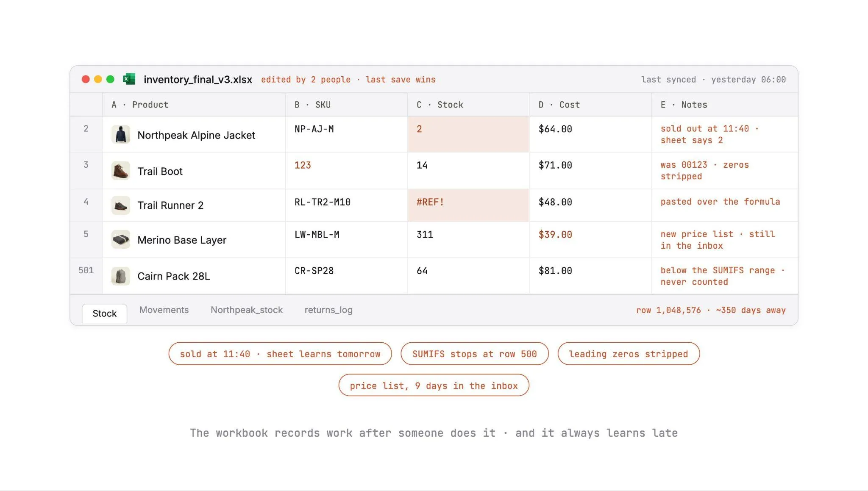
Task: Click 'price list, 9 days in the inbox' pill
Action: coord(434,386)
